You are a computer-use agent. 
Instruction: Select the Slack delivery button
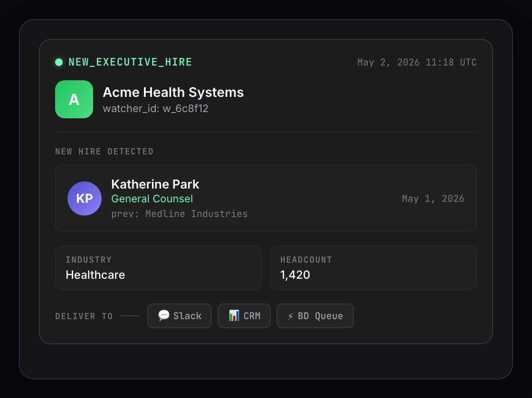pos(180,316)
